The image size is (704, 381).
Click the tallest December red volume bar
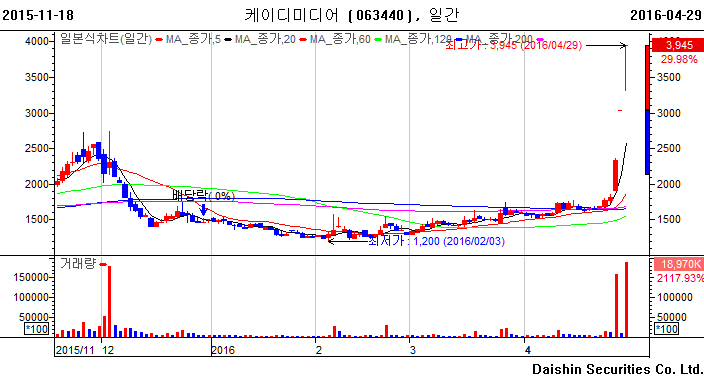coord(110,301)
